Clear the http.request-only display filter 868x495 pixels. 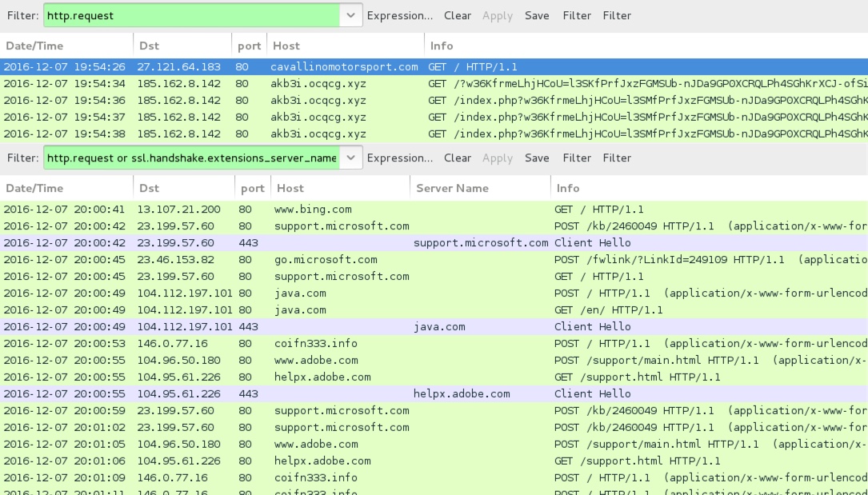458,15
